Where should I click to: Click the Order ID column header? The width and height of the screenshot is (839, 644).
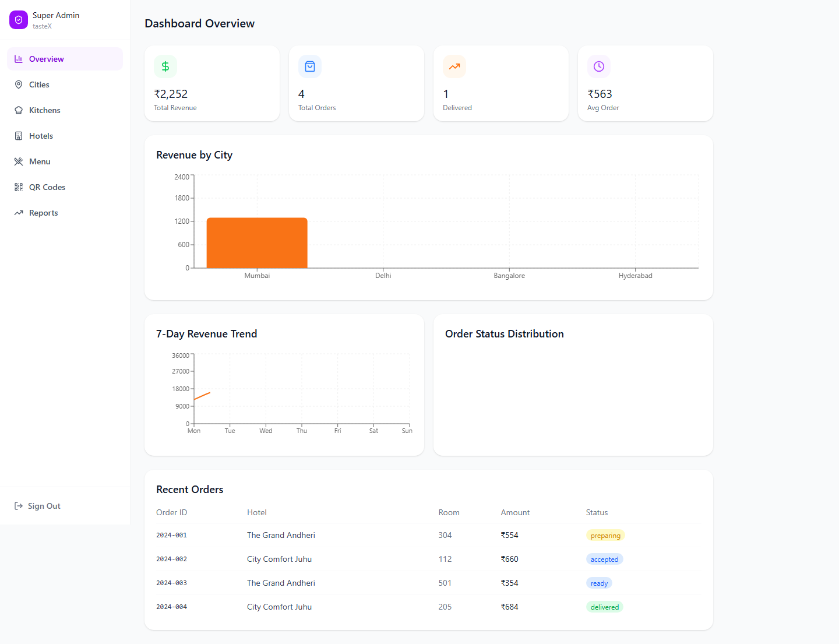172,513
